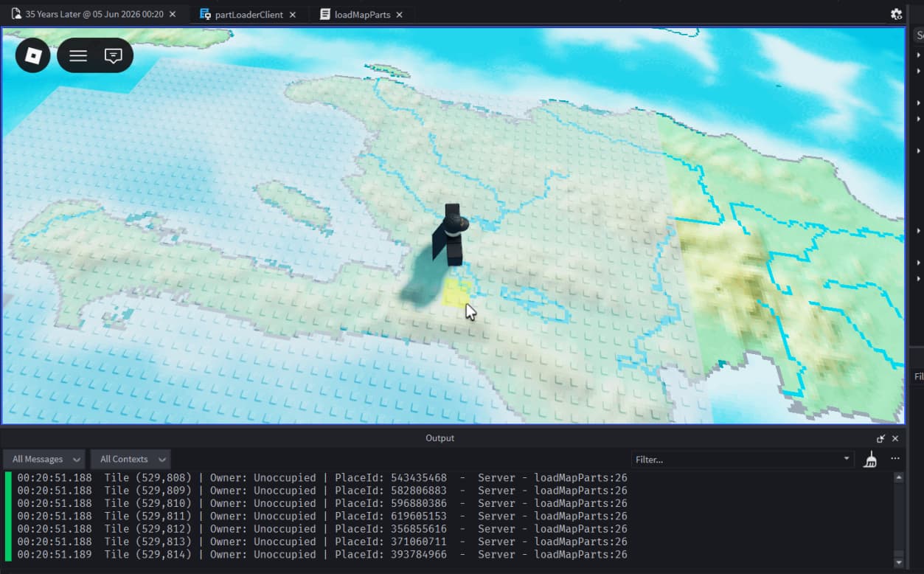
Task: Close the partLoaderClient tab
Action: (292, 15)
